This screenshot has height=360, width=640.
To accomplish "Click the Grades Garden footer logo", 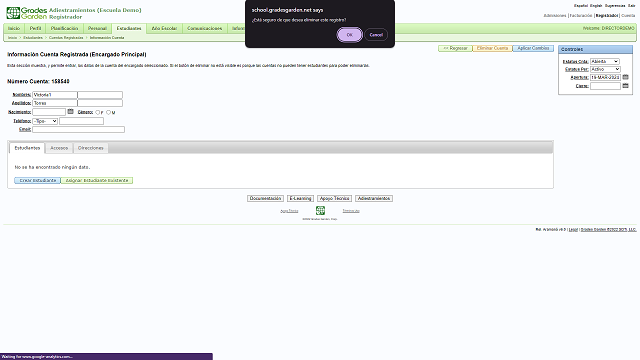I will click(x=320, y=210).
